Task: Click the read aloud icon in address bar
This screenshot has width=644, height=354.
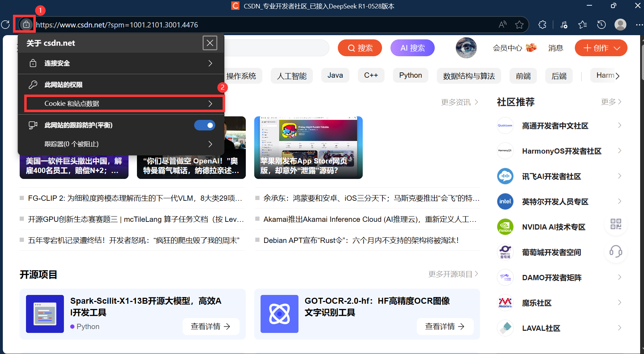Action: (502, 25)
